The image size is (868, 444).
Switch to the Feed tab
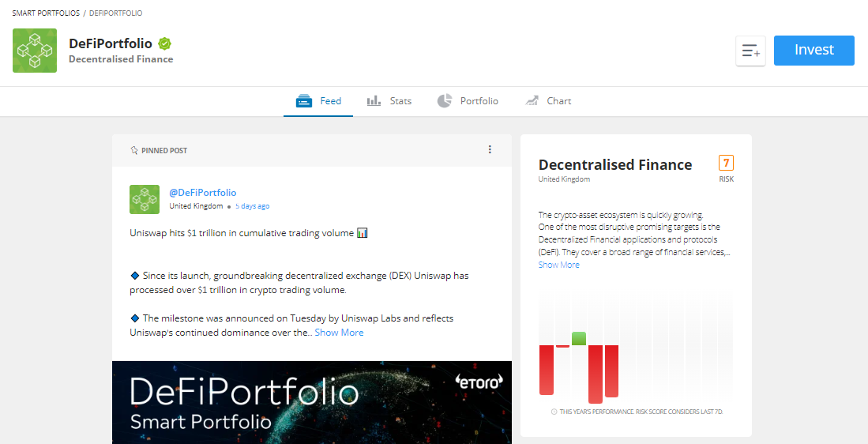[318, 101]
